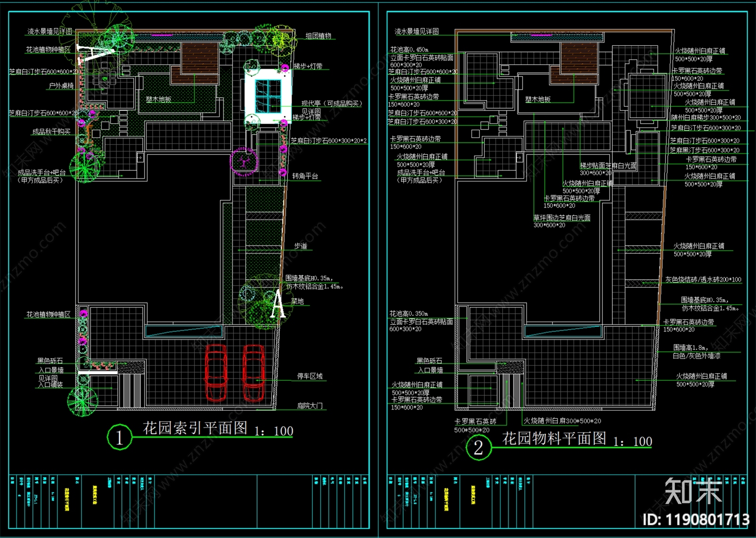Click 流水景墙见详图 in the 花园索引平面图
The image size is (756, 538).
pyautogui.click(x=50, y=32)
